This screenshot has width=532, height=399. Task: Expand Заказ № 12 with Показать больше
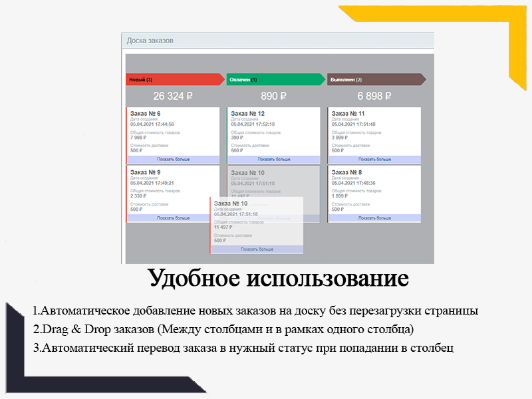tap(273, 160)
